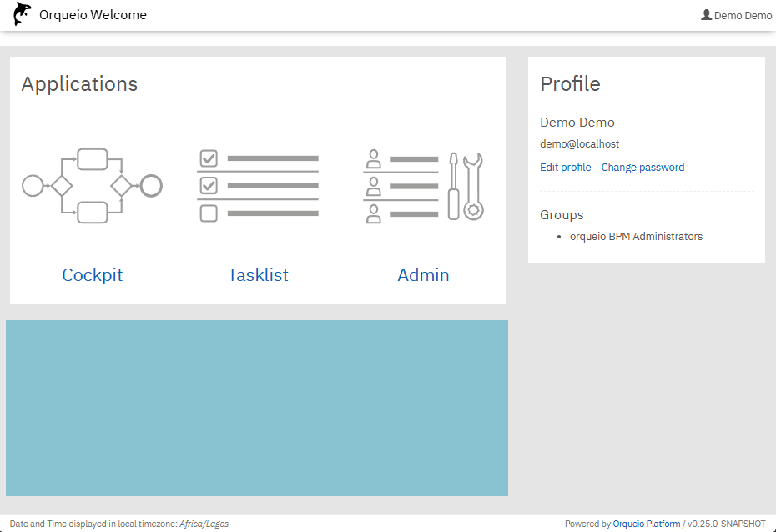Follow the Orqueio Platform footer link

click(647, 524)
